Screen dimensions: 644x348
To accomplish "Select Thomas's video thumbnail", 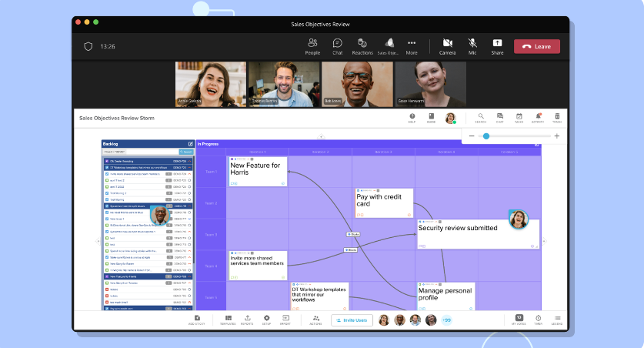I will point(284,84).
